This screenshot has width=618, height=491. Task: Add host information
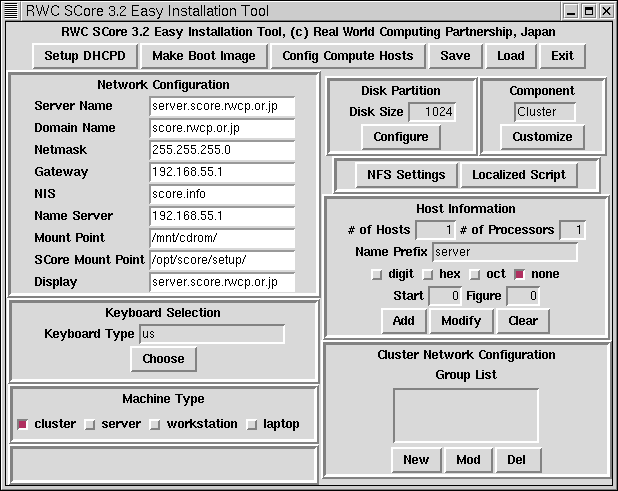click(404, 321)
